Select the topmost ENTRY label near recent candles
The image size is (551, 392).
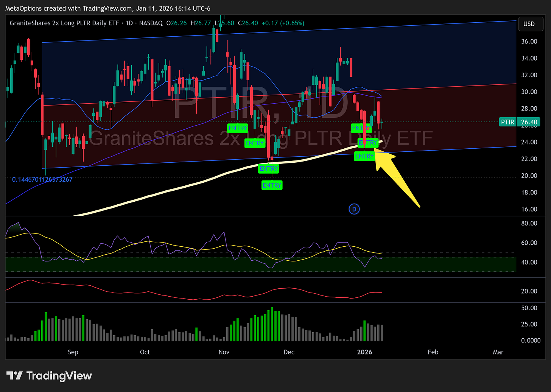point(361,128)
